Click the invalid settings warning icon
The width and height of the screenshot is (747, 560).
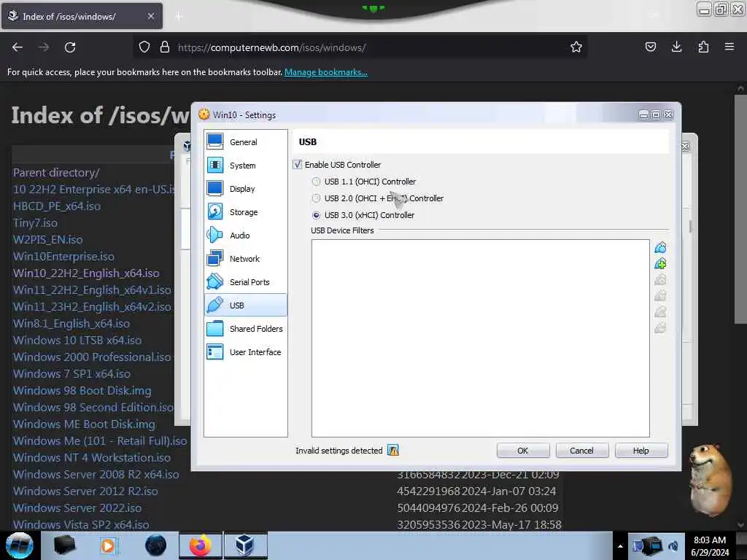(393, 450)
